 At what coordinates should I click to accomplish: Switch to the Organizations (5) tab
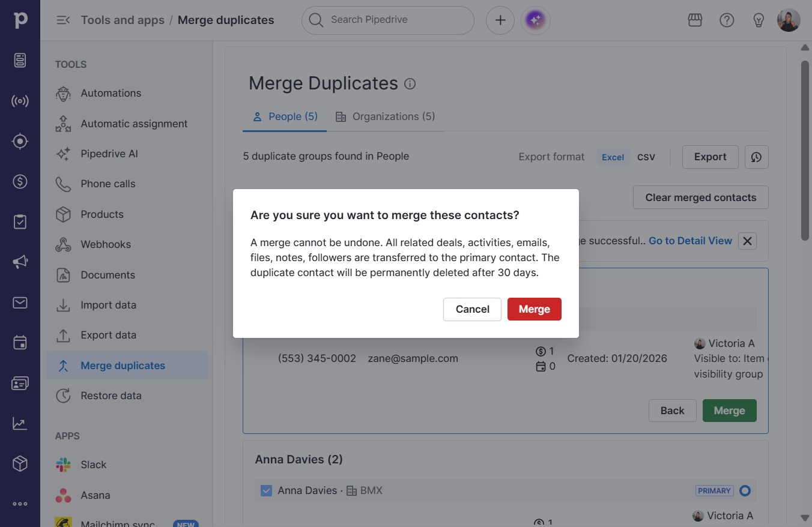(385, 117)
